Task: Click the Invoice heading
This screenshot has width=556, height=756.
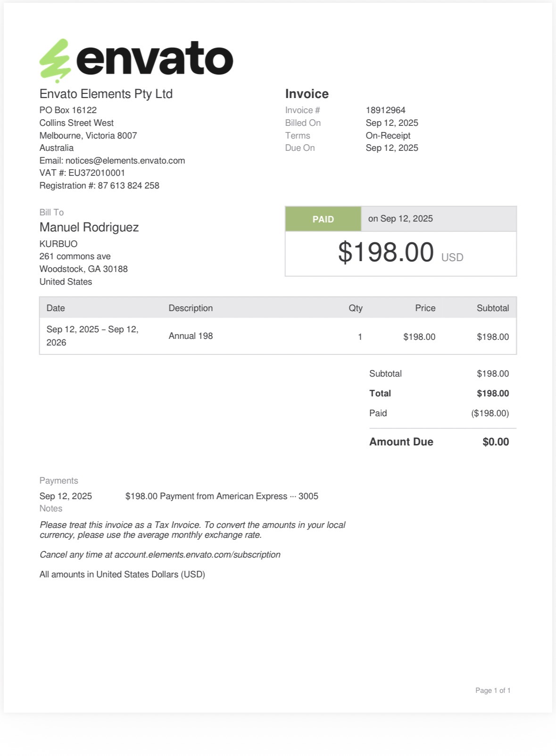Action: (307, 94)
